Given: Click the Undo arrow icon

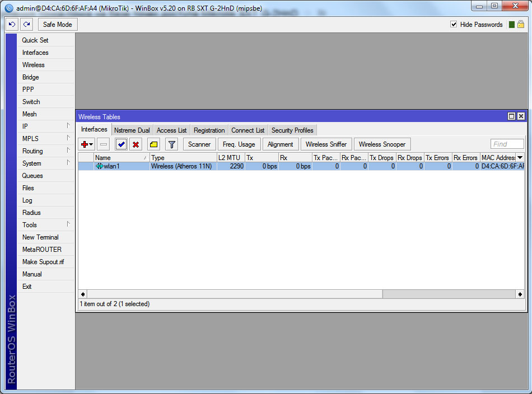Looking at the screenshot, I should coord(12,25).
